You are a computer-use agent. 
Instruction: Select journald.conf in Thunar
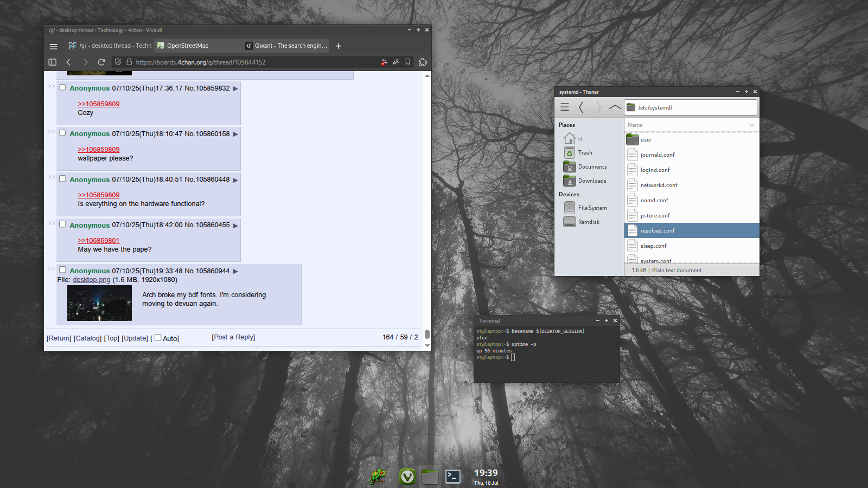click(692, 155)
